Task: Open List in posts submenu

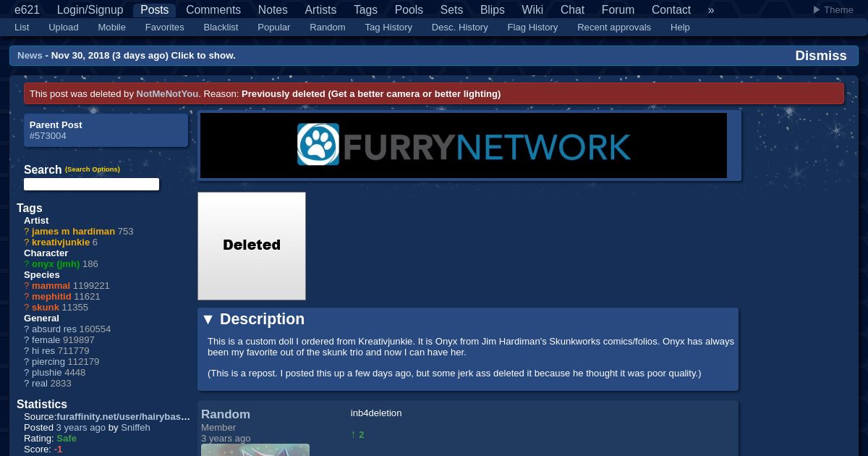Action: [22, 28]
